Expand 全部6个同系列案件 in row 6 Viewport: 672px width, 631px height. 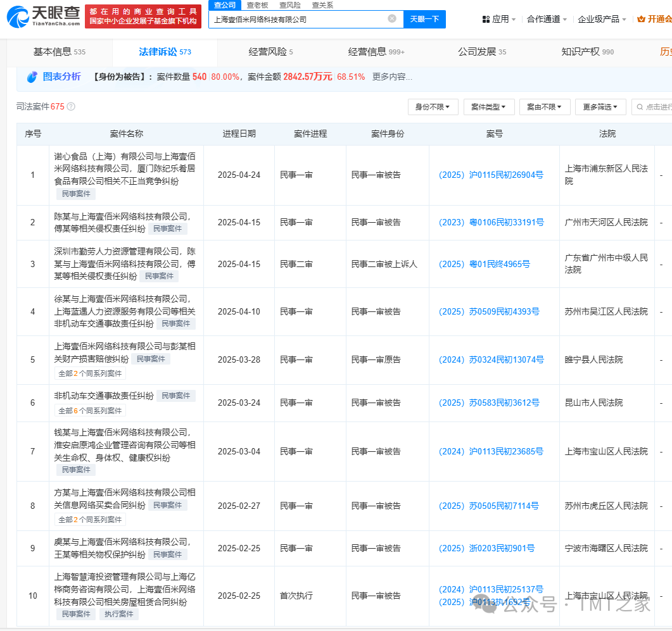tap(90, 411)
